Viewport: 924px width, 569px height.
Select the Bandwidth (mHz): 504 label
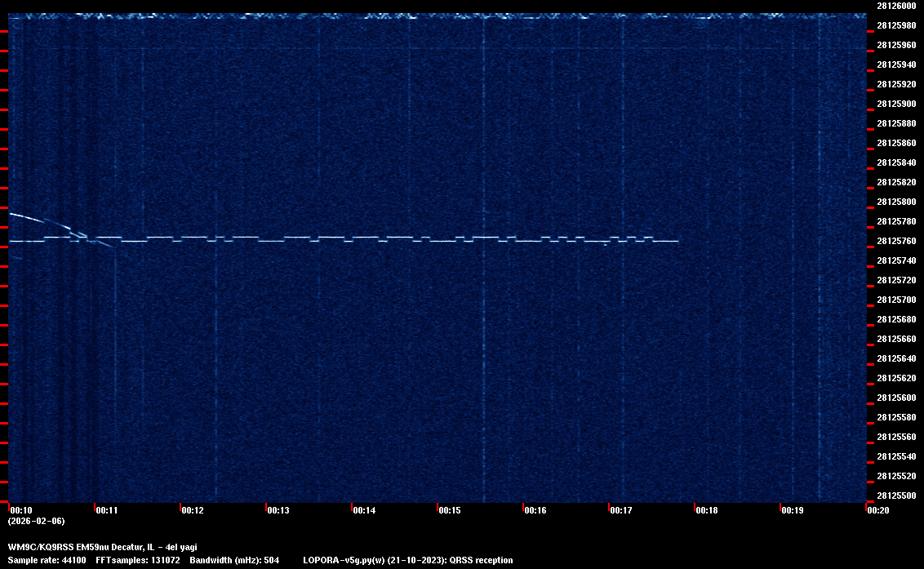234,560
